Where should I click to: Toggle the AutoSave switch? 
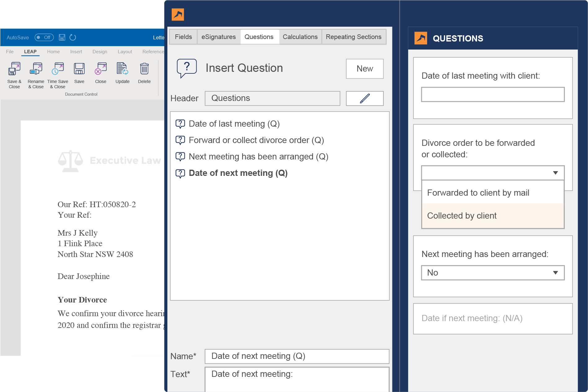(x=44, y=37)
